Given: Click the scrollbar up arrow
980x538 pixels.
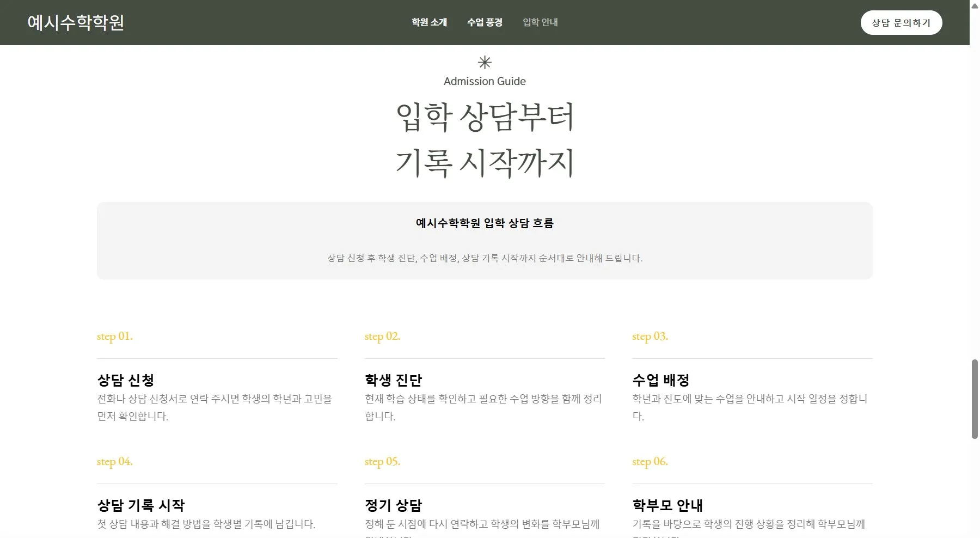Looking at the screenshot, I should [x=975, y=5].
